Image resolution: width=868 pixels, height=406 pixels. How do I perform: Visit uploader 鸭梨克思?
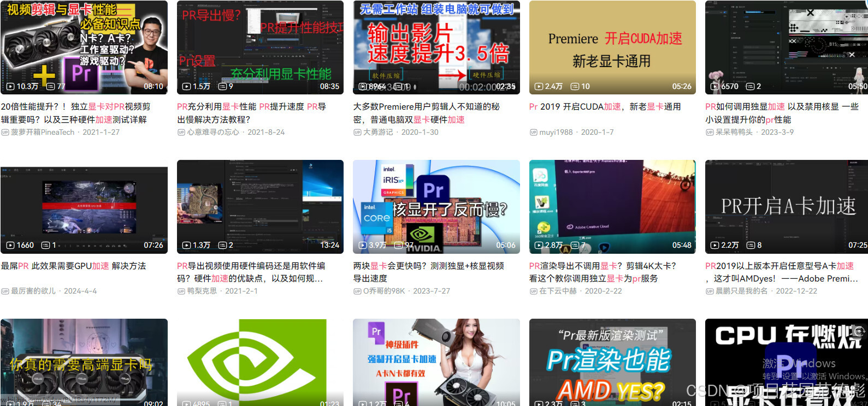202,291
